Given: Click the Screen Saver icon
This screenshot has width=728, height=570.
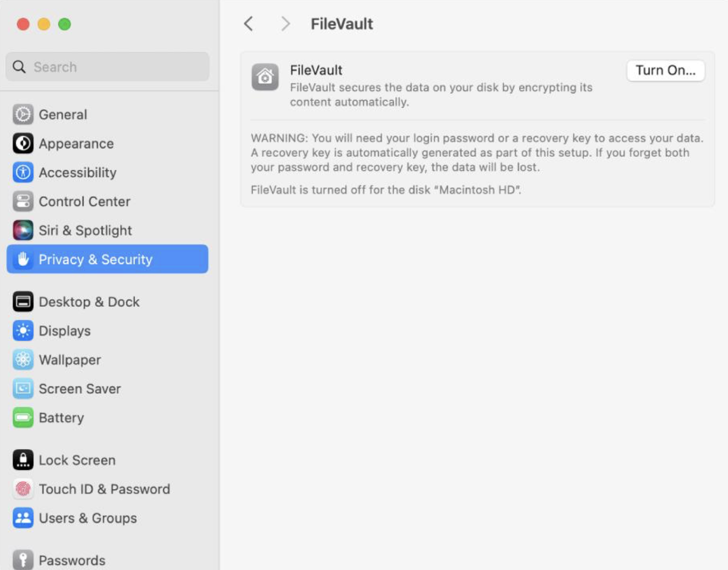Looking at the screenshot, I should (x=23, y=388).
